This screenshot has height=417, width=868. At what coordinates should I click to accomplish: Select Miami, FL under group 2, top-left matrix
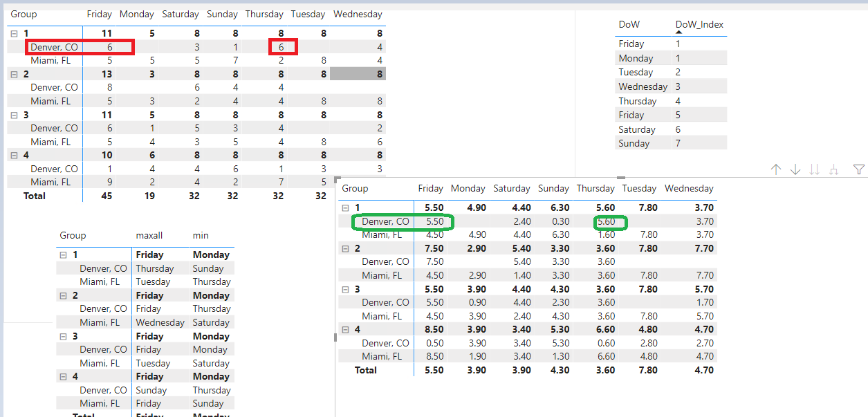[50, 101]
